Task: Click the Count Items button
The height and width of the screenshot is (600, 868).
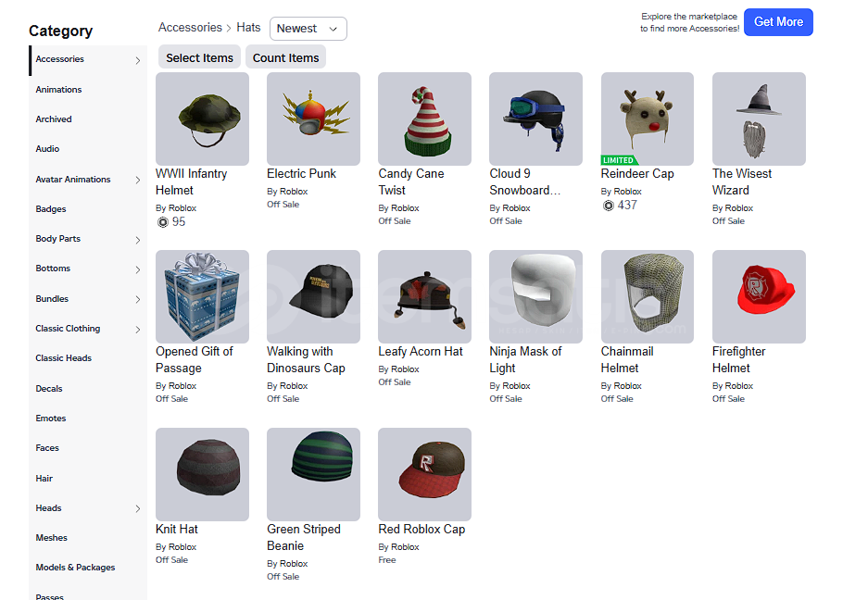Action: pos(285,57)
